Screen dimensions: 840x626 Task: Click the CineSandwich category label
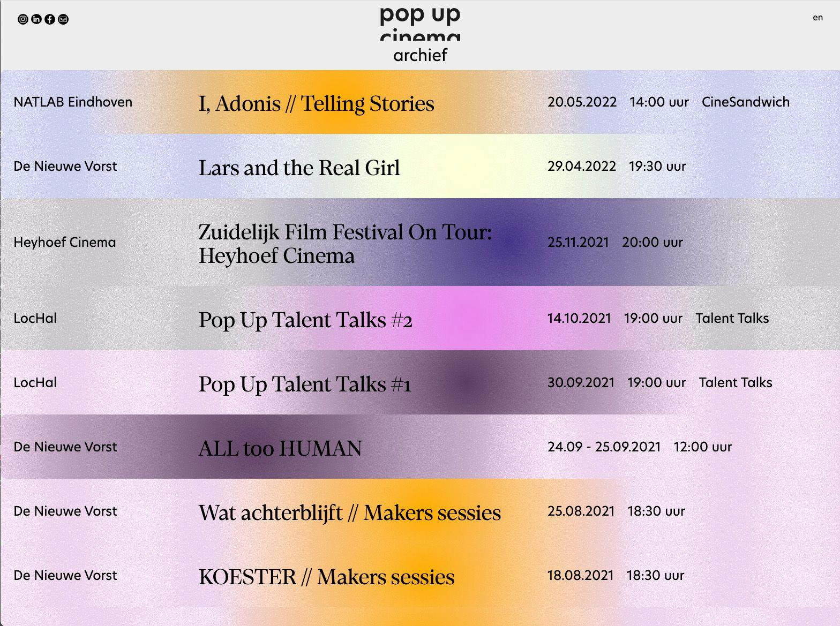(745, 102)
